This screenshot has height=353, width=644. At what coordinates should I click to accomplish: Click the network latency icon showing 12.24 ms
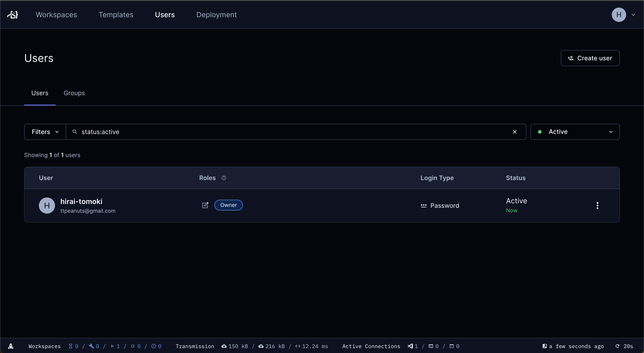click(298, 346)
